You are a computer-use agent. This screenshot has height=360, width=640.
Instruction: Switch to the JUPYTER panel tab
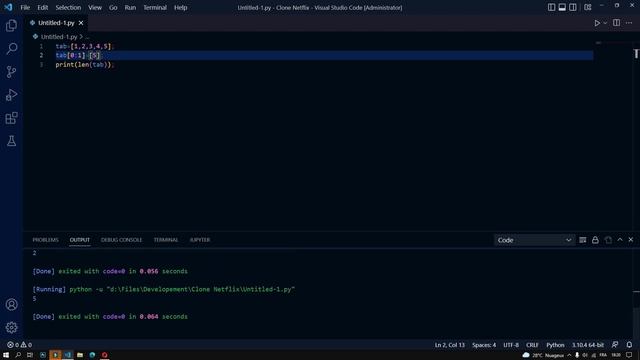click(200, 240)
